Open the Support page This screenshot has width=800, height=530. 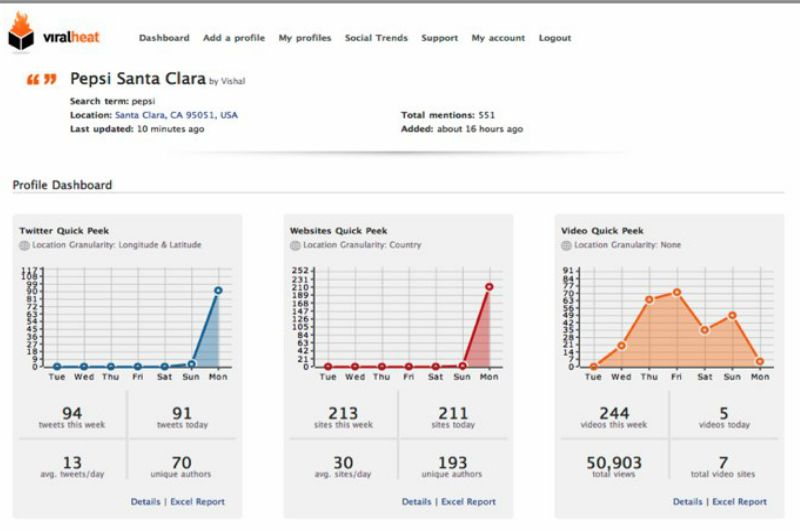pyautogui.click(x=440, y=38)
